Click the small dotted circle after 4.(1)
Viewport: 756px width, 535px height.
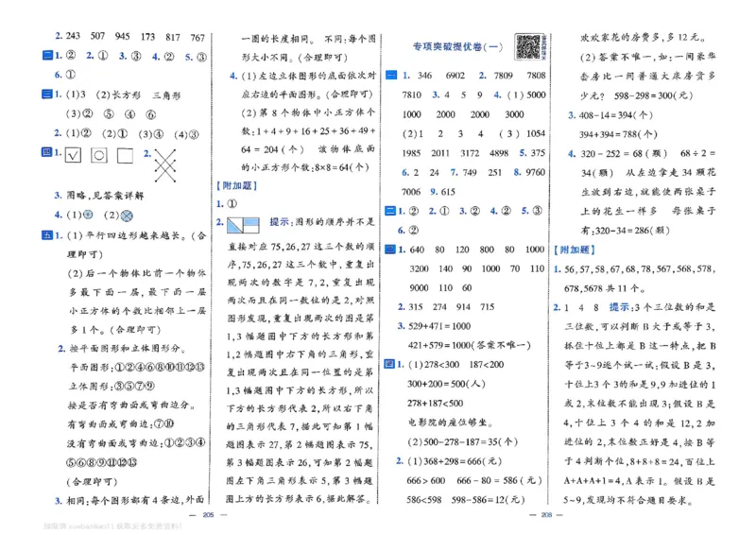pyautogui.click(x=88, y=215)
